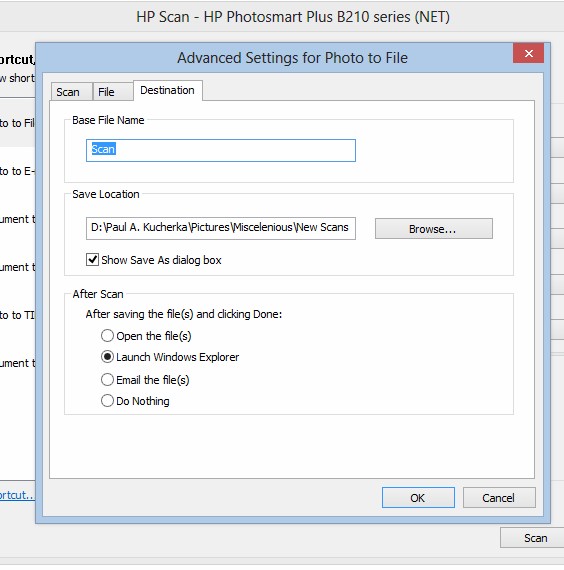This screenshot has height=570, width=564.
Task: Click the Save Location path field
Action: pos(221,228)
